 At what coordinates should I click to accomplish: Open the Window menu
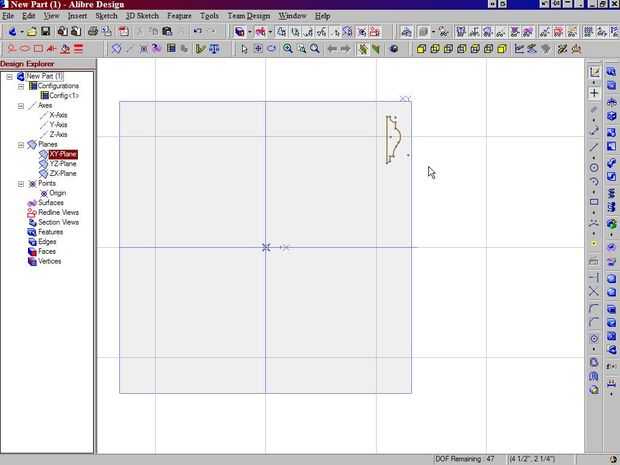(293, 16)
